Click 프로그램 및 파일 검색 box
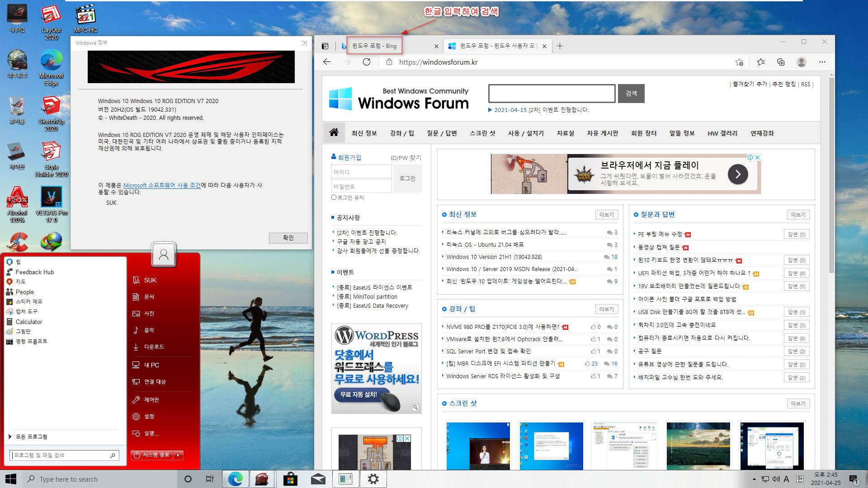This screenshot has width=868, height=488. (65, 455)
